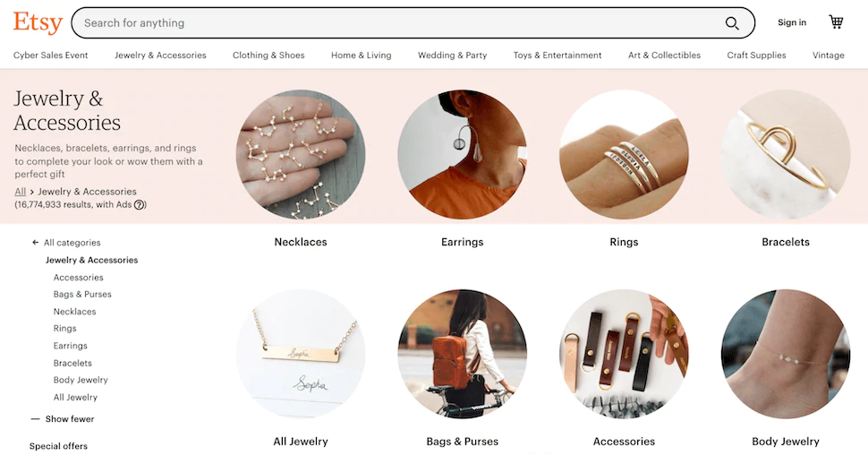Click the Sign in button
This screenshot has width=868, height=455.
pos(792,22)
